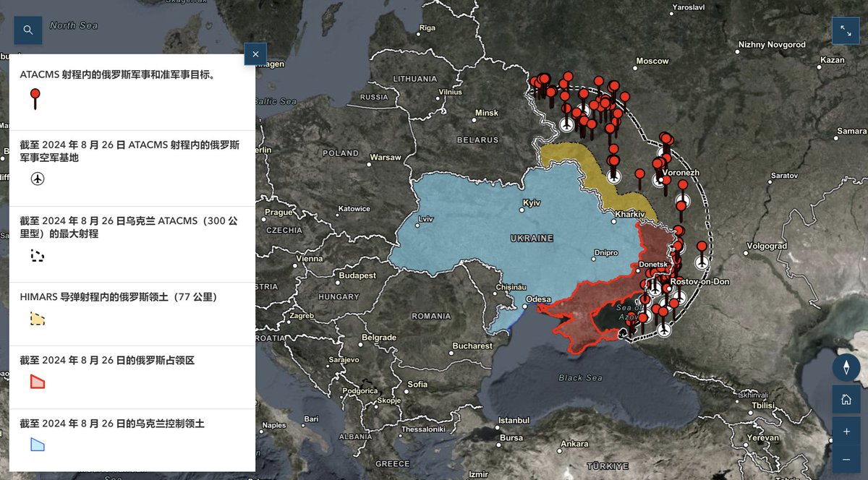
Task: Click the Odesa city label
Action: 538,299
